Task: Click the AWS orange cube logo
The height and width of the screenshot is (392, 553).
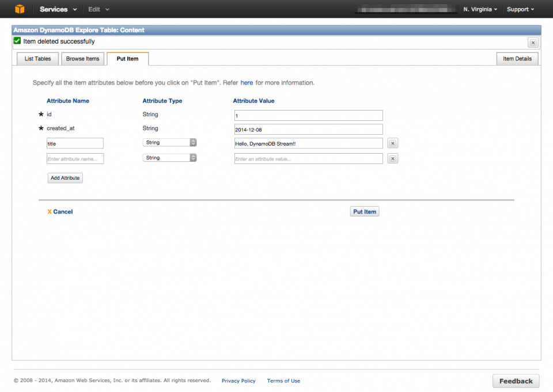Action: pos(20,9)
